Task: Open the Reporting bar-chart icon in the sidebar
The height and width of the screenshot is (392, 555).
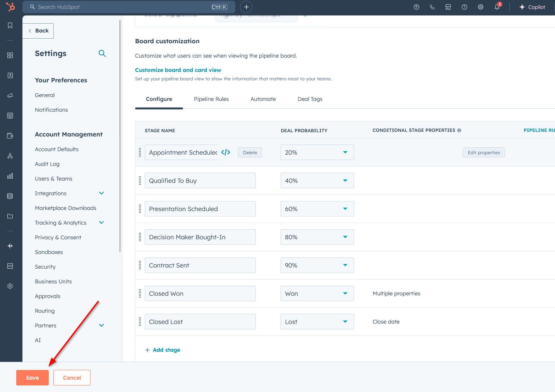Action: coord(10,176)
